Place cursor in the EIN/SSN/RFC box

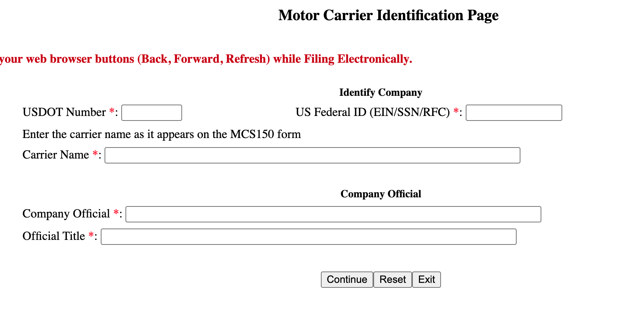514,113
